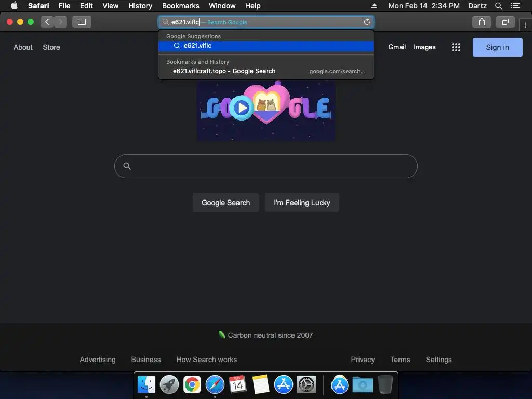Open the Advertising footer link
Viewport: 532px width, 399px height.
tap(98, 360)
